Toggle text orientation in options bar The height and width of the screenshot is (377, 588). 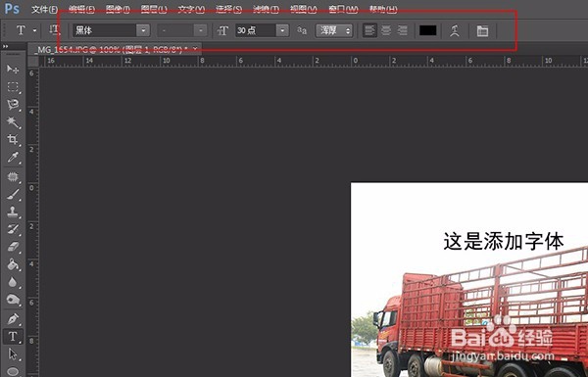54,30
